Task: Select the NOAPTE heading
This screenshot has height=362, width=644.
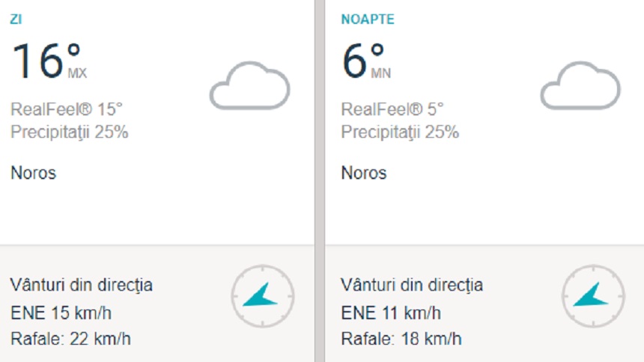Action: click(x=368, y=20)
